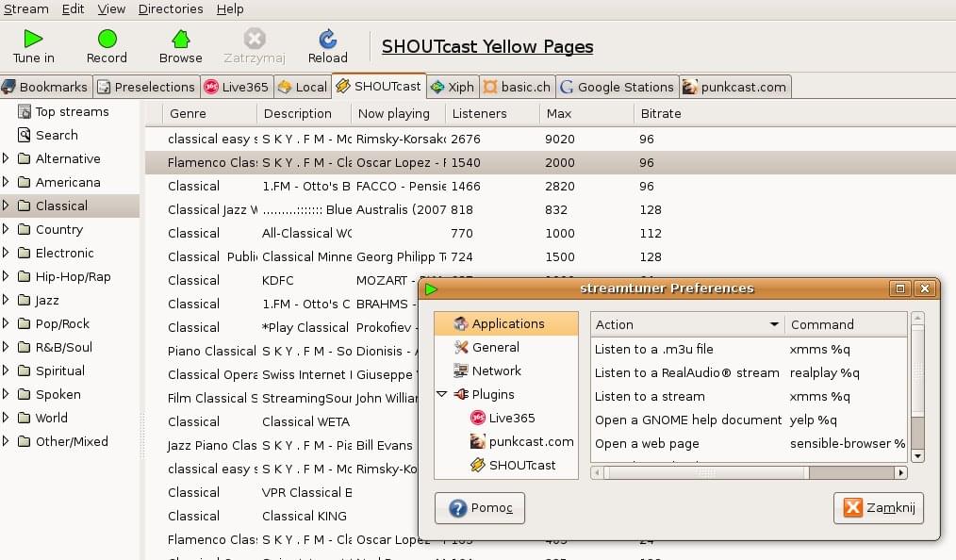
Task: Open the Edit menu
Action: pos(74,9)
